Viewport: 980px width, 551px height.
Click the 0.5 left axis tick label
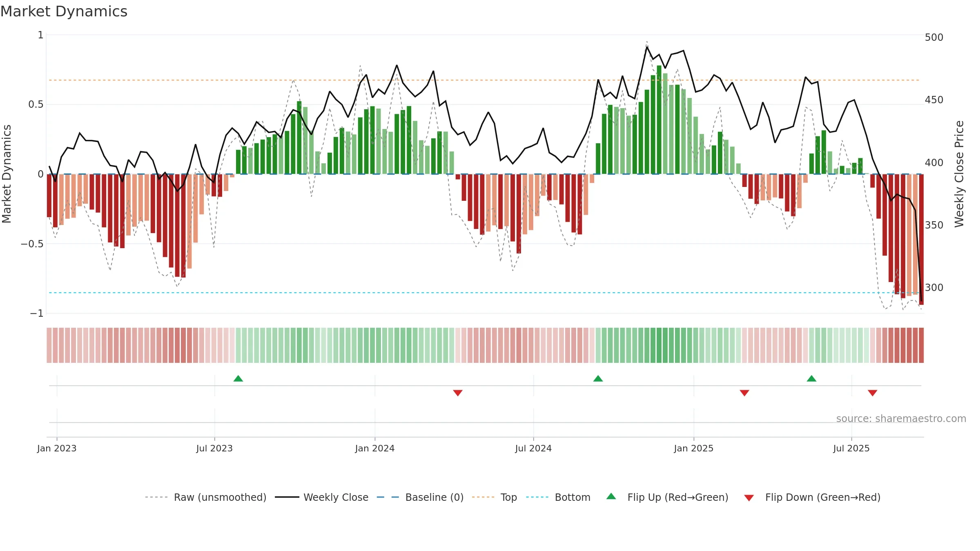click(x=36, y=104)
